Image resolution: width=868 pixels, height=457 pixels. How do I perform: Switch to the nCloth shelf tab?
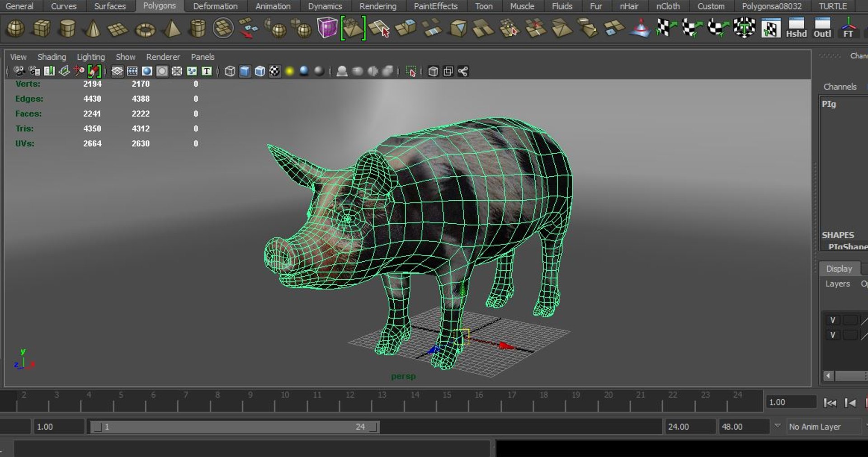coord(668,6)
